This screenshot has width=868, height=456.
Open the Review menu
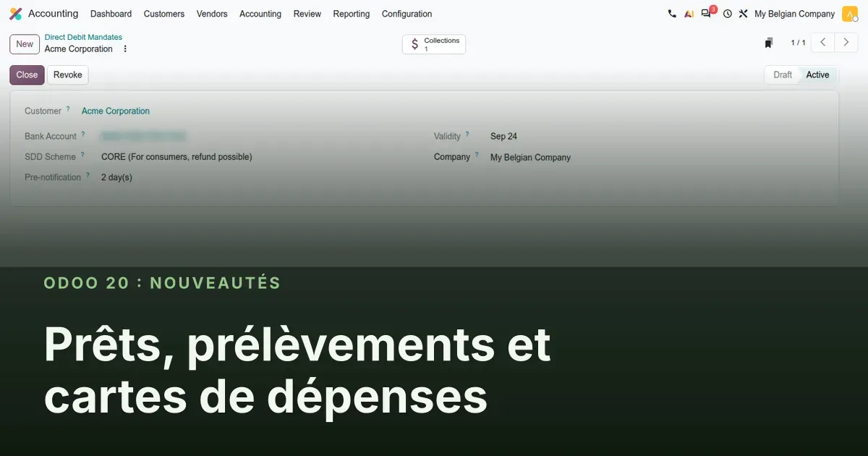point(307,14)
